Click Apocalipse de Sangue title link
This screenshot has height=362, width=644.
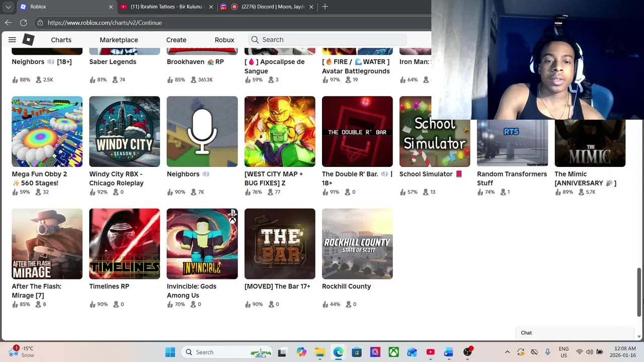275,66
